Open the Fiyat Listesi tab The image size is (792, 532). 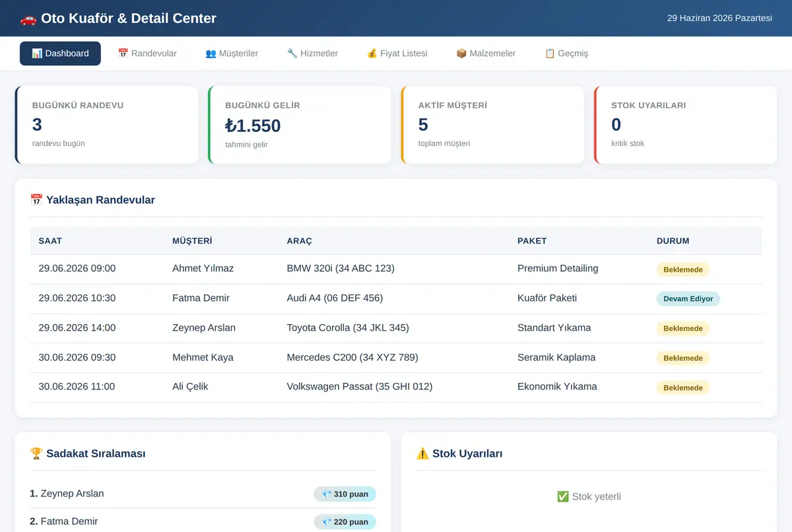(397, 53)
